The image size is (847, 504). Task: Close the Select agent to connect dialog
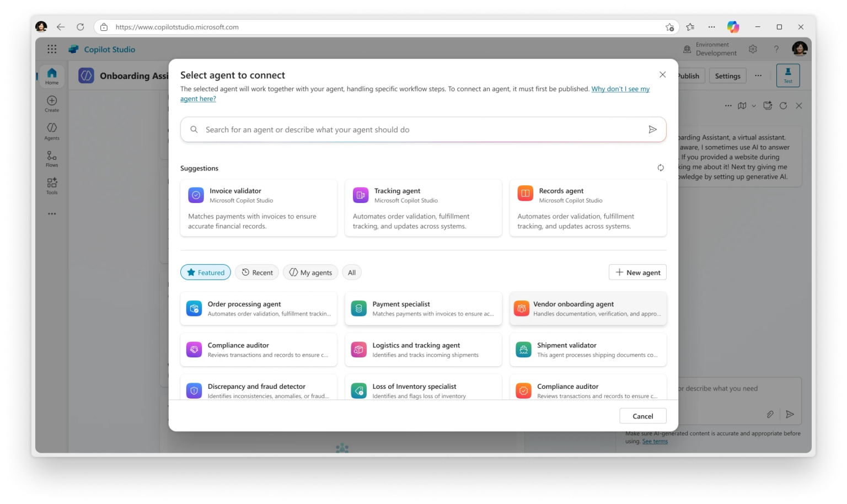(662, 74)
